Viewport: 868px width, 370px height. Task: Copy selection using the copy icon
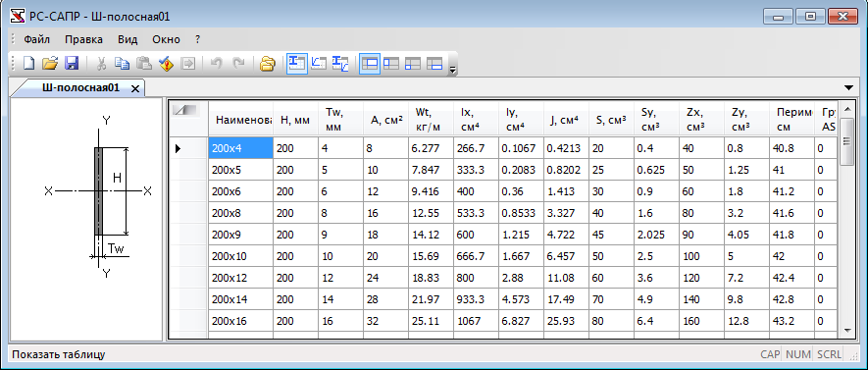click(x=123, y=64)
